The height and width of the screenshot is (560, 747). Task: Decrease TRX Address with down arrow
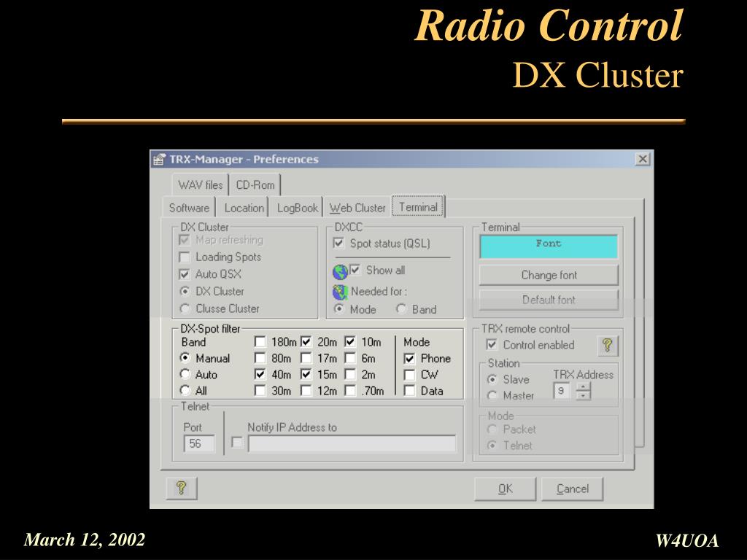point(583,396)
